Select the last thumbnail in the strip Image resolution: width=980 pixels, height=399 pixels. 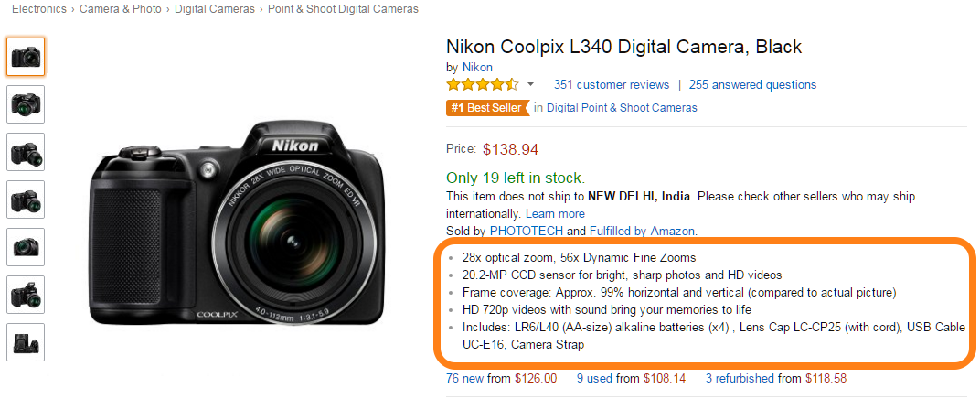26,342
